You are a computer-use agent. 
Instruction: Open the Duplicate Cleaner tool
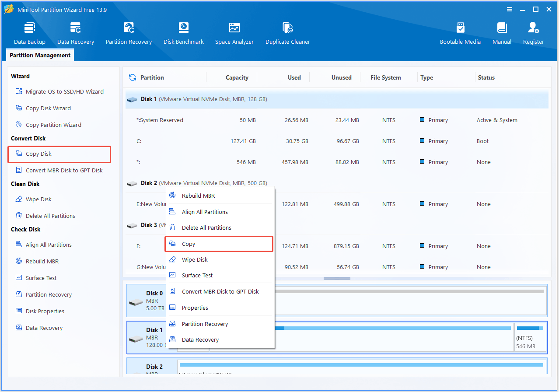(288, 33)
